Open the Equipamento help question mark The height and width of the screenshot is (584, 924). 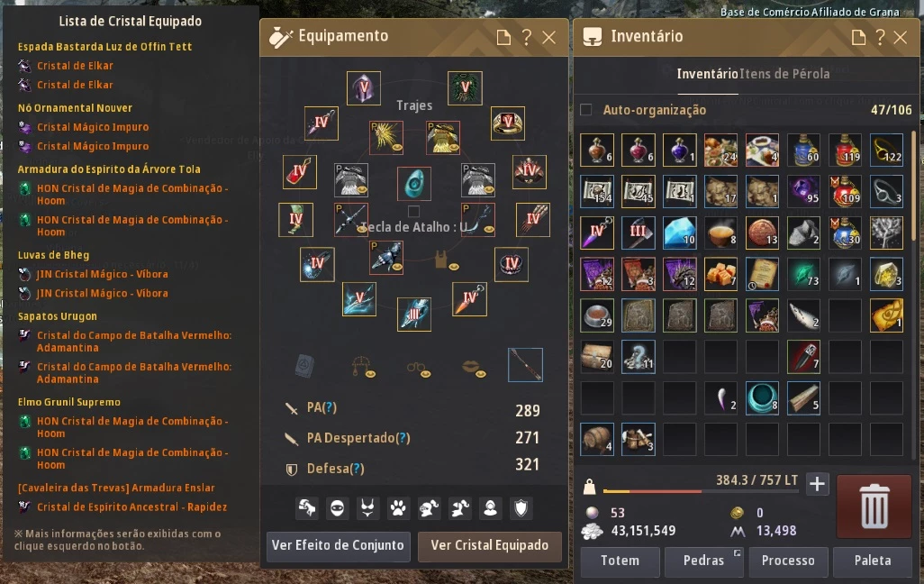click(526, 38)
